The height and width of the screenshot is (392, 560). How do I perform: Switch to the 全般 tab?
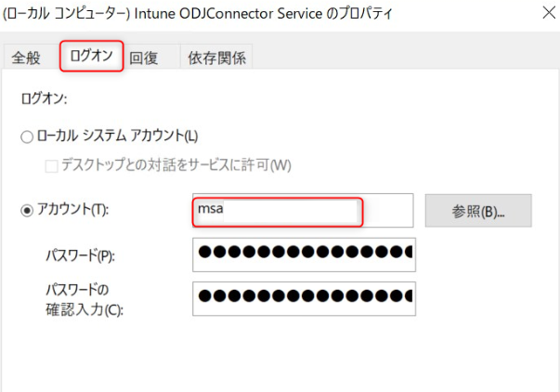click(x=26, y=58)
